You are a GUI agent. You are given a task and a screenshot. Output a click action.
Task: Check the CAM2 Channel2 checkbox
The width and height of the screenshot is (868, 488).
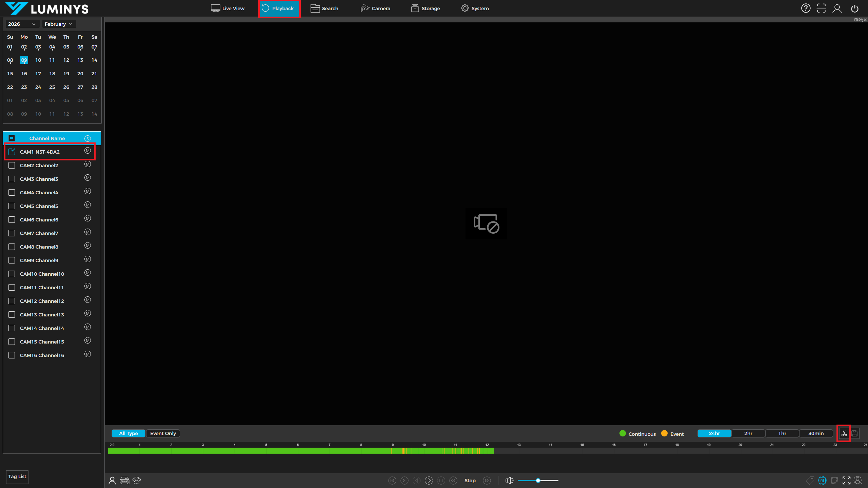tap(12, 165)
